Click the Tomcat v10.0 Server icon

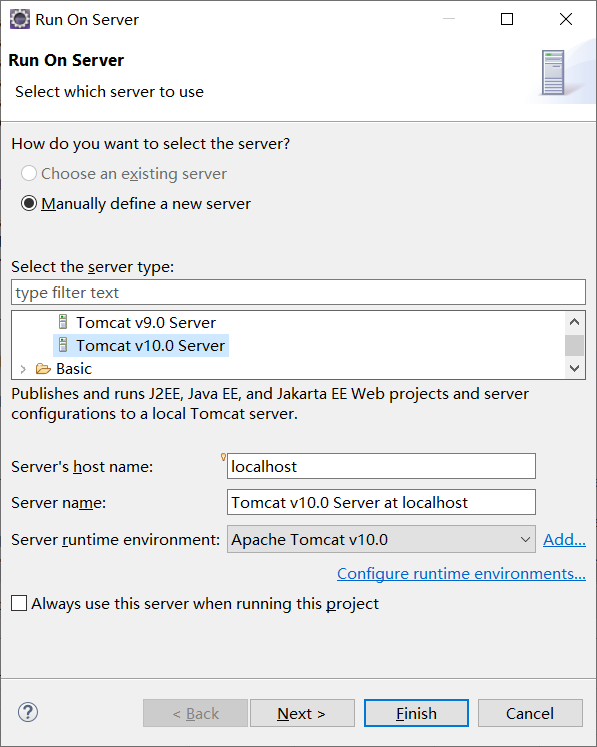coord(63,345)
